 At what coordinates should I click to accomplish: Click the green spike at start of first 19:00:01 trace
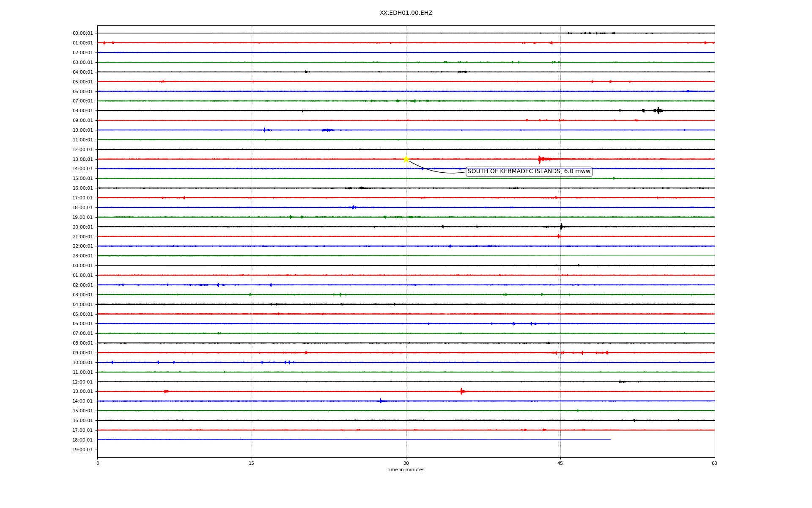click(291, 217)
